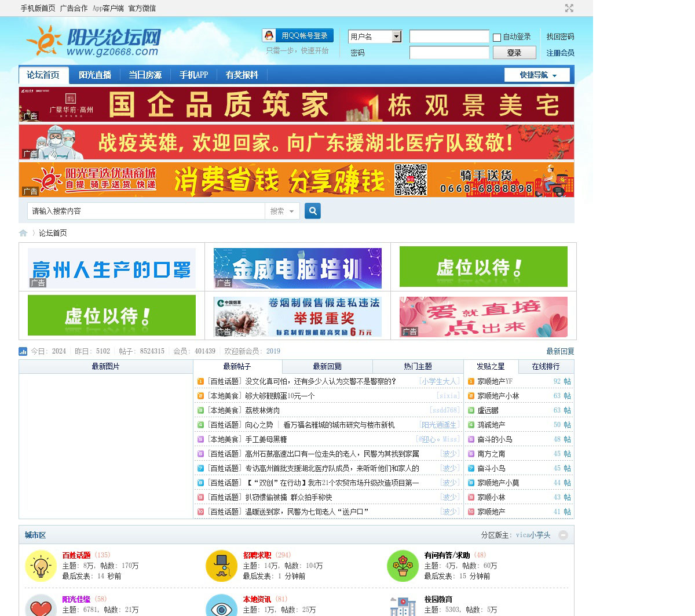Click the statistics bar chart icon
The width and height of the screenshot is (695, 616).
(x=23, y=351)
